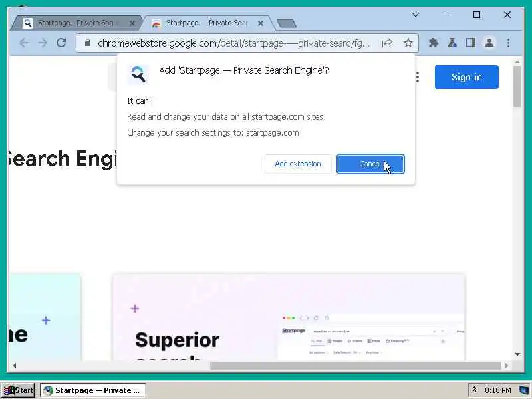This screenshot has height=399, width=532.
Task: Click the blue Sign in button
Action: coord(467,77)
